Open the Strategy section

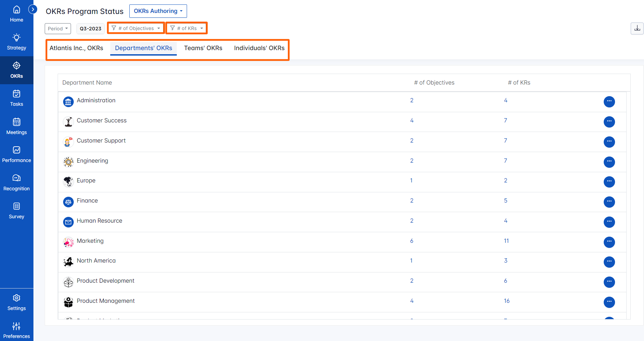[16, 42]
